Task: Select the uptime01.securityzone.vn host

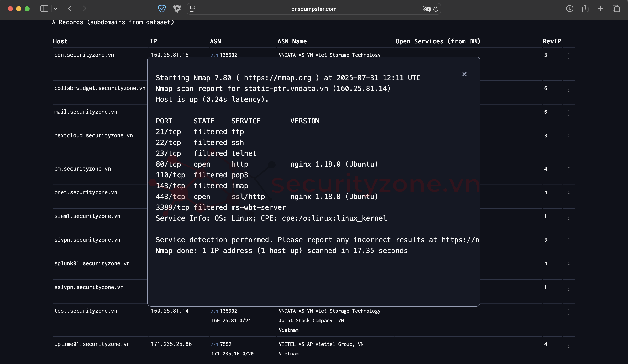Action: pyautogui.click(x=92, y=344)
